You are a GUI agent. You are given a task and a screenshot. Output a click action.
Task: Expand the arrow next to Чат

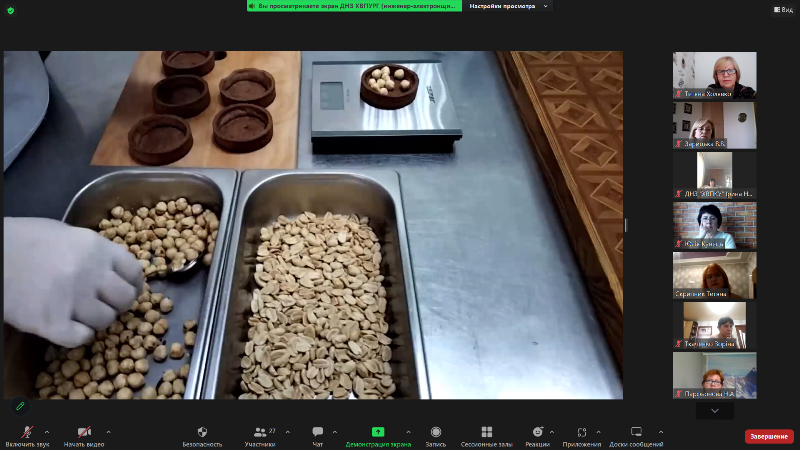click(335, 432)
